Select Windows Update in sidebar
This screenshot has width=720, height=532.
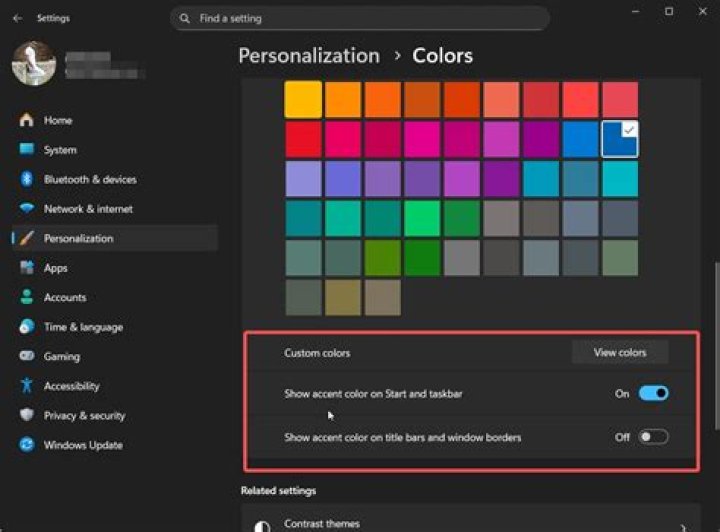[115, 444]
